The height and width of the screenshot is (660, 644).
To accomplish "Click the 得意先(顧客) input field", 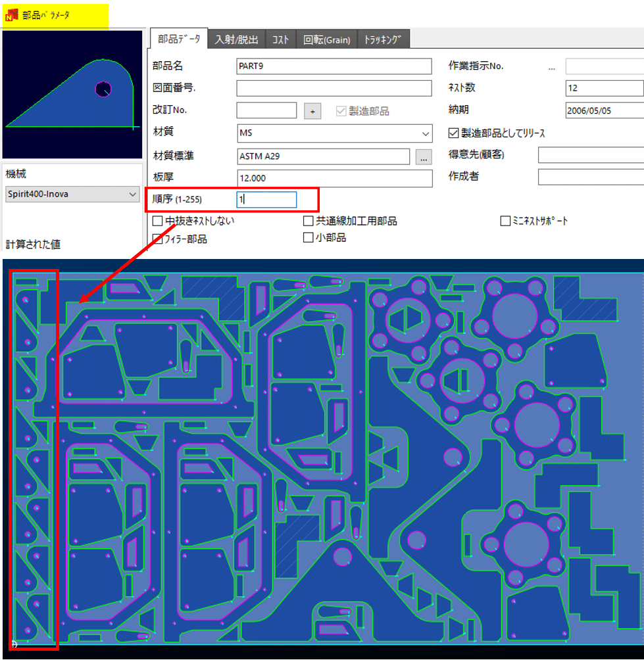I will click(x=591, y=155).
